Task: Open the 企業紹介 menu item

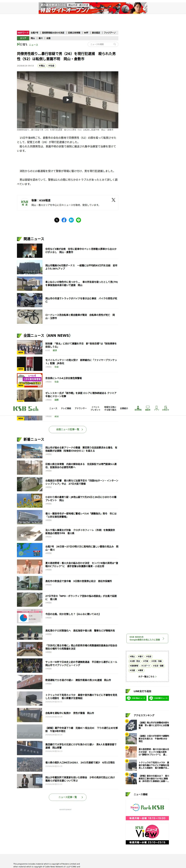Action: [x=124, y=408]
